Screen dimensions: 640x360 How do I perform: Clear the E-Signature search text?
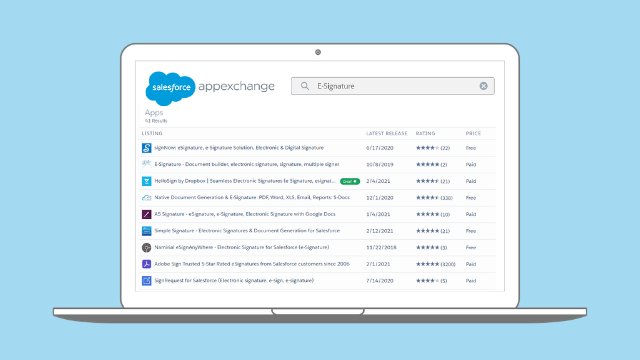pos(483,86)
